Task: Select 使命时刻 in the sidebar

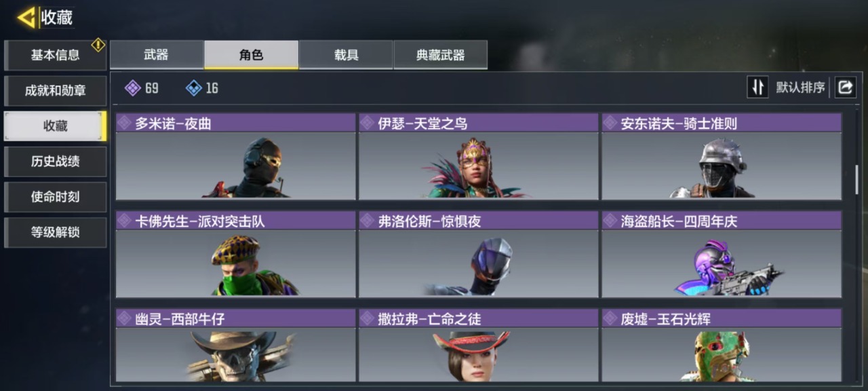Action: point(56,197)
